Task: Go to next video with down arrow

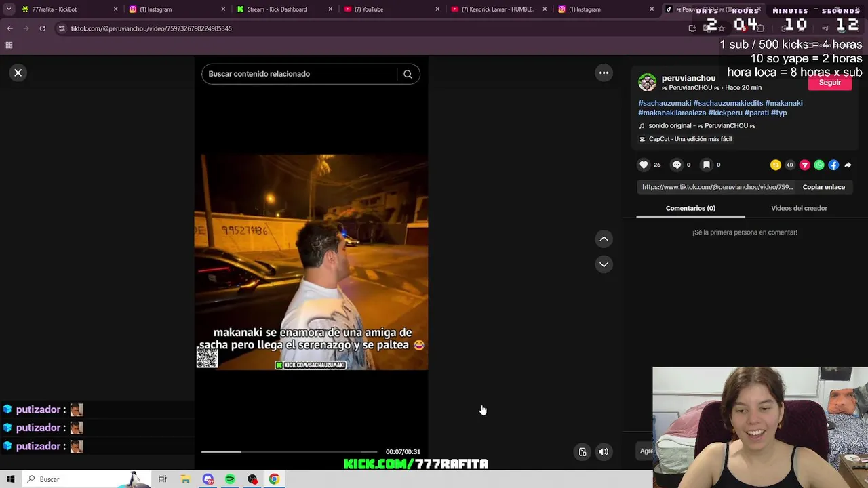Action: point(604,264)
